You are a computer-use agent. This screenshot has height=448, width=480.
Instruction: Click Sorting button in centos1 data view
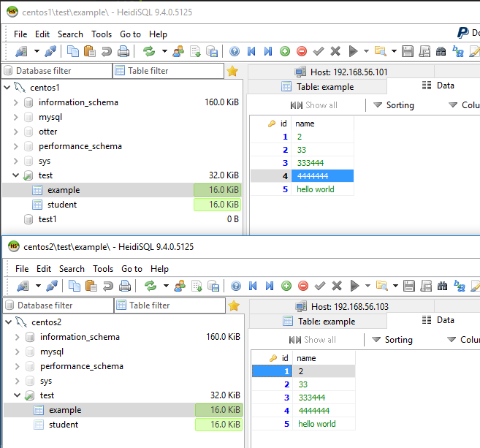click(394, 105)
